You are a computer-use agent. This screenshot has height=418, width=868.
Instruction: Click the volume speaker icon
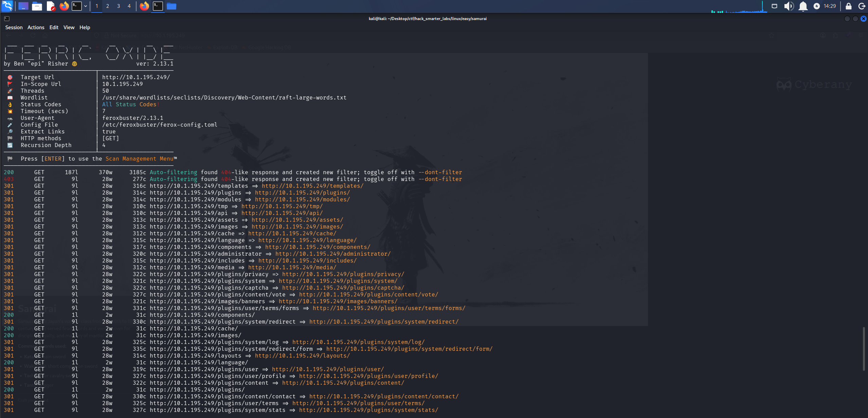click(x=789, y=6)
